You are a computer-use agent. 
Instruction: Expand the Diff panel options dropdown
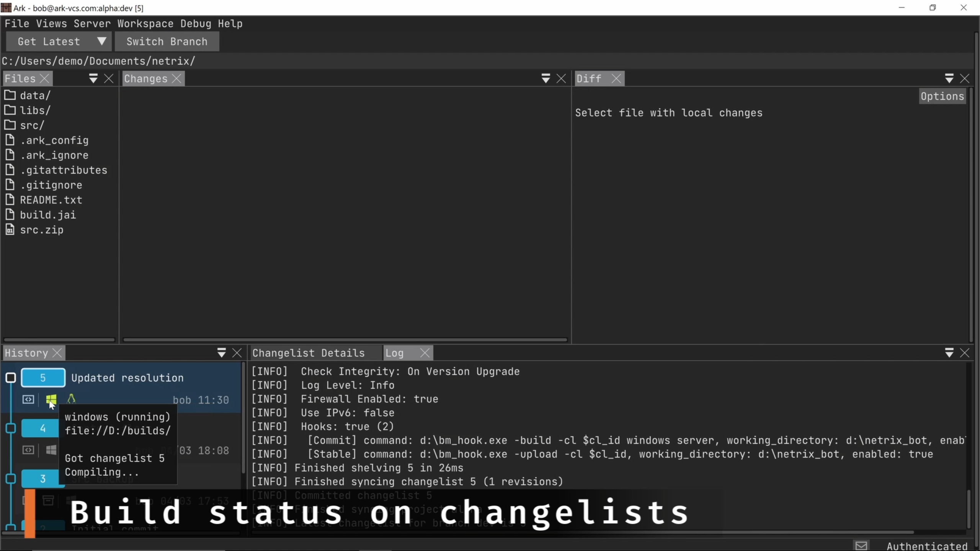pos(949,79)
